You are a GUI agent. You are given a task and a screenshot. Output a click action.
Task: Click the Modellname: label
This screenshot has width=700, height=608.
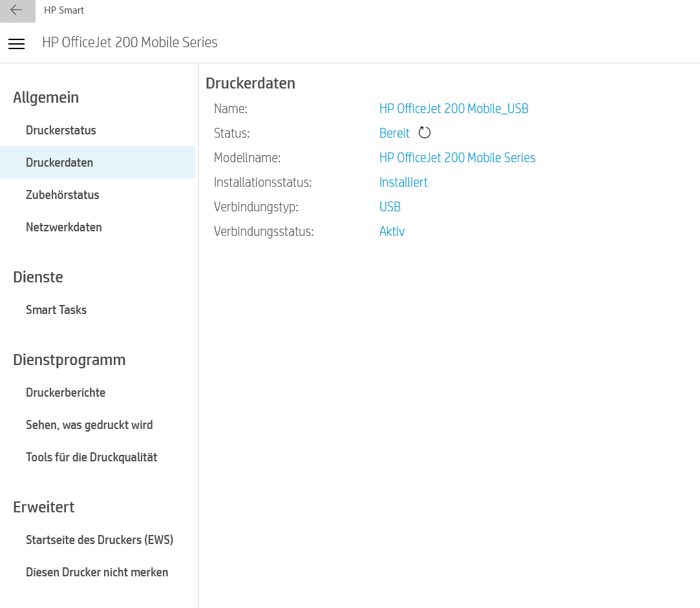tap(247, 158)
